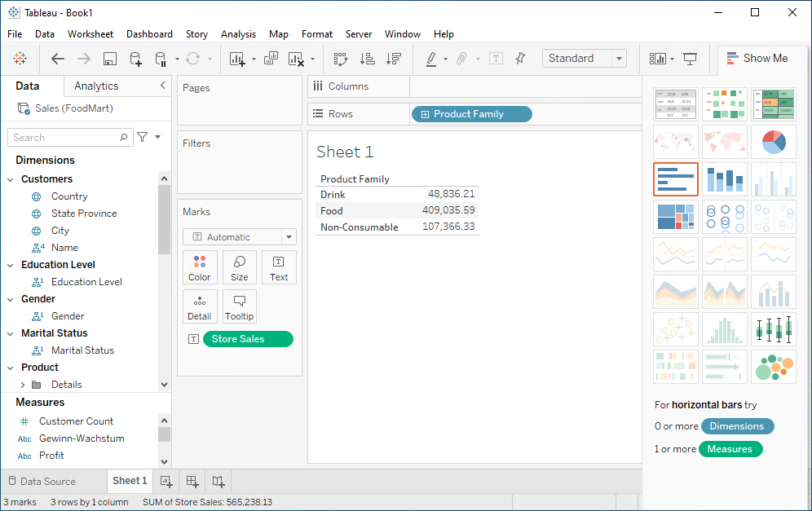Click the toolbar New Worksheet chart icon
Image resolution: width=812 pixels, height=511 pixels.
point(237,59)
